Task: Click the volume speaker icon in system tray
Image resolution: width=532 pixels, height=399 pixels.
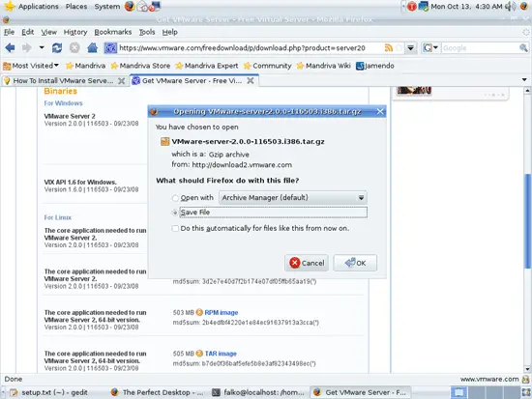Action: (510, 6)
